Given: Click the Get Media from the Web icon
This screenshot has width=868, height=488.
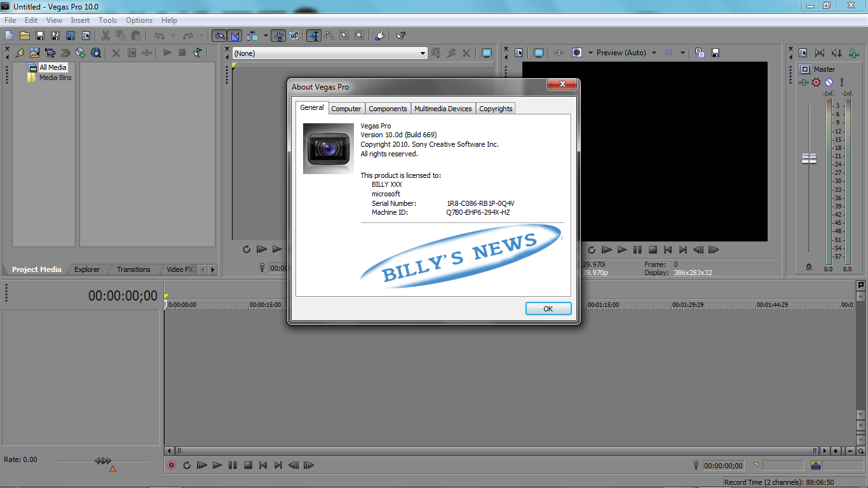Looking at the screenshot, I should [x=95, y=53].
